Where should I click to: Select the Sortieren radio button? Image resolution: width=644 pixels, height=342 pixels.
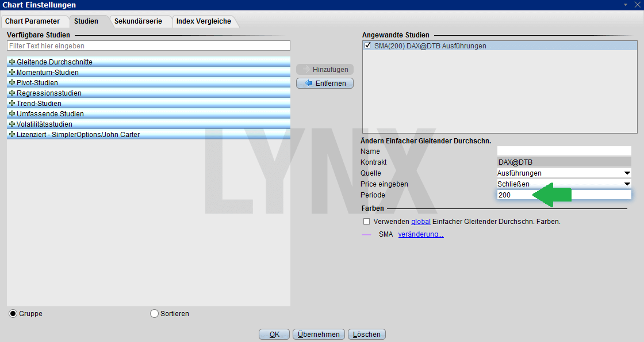click(x=154, y=313)
